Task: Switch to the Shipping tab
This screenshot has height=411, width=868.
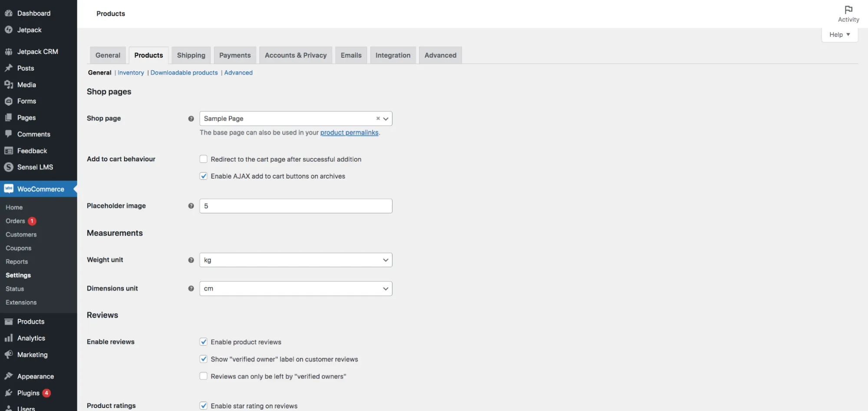Action: (191, 55)
